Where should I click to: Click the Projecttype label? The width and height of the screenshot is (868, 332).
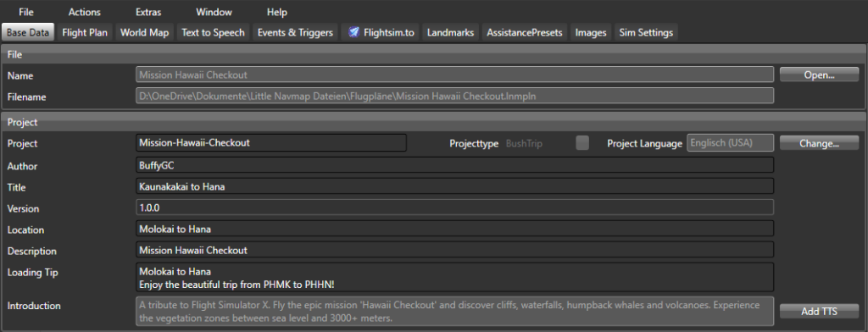[x=474, y=143]
